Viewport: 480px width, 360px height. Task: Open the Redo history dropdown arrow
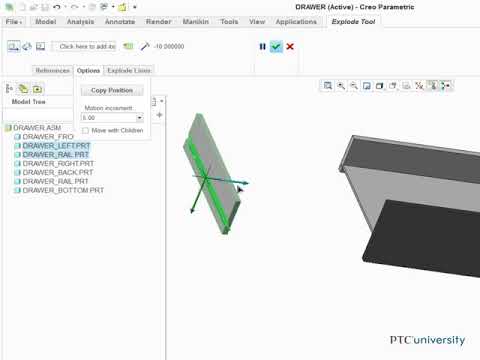pyautogui.click(x=84, y=7)
